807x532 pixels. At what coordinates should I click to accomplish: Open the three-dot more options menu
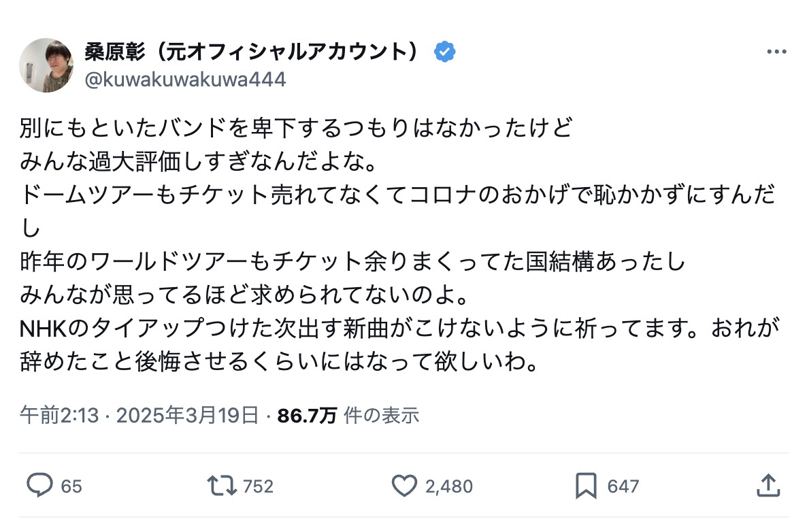click(776, 52)
